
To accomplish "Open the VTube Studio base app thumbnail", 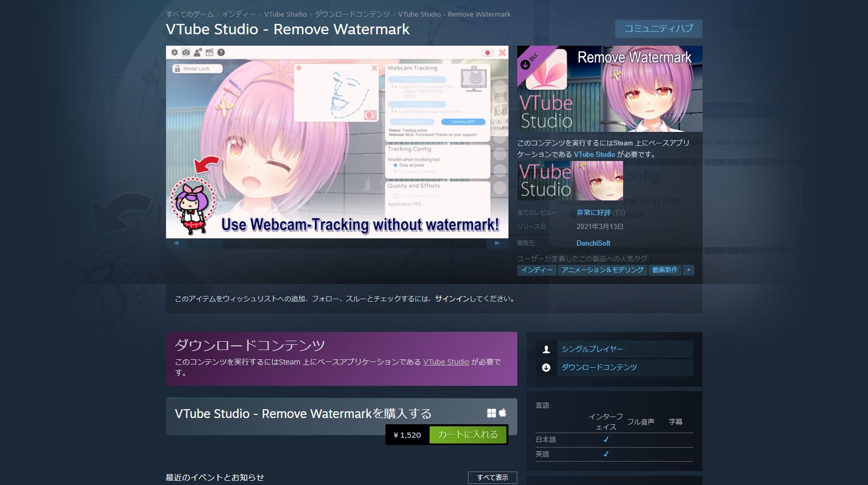I will [570, 180].
